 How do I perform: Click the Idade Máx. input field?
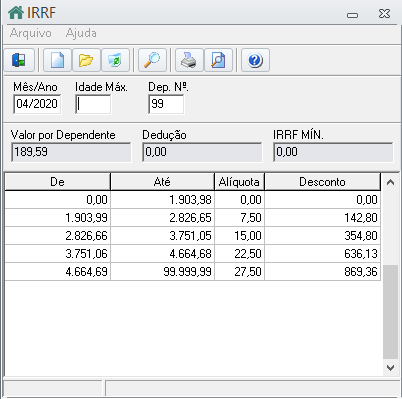click(x=93, y=104)
